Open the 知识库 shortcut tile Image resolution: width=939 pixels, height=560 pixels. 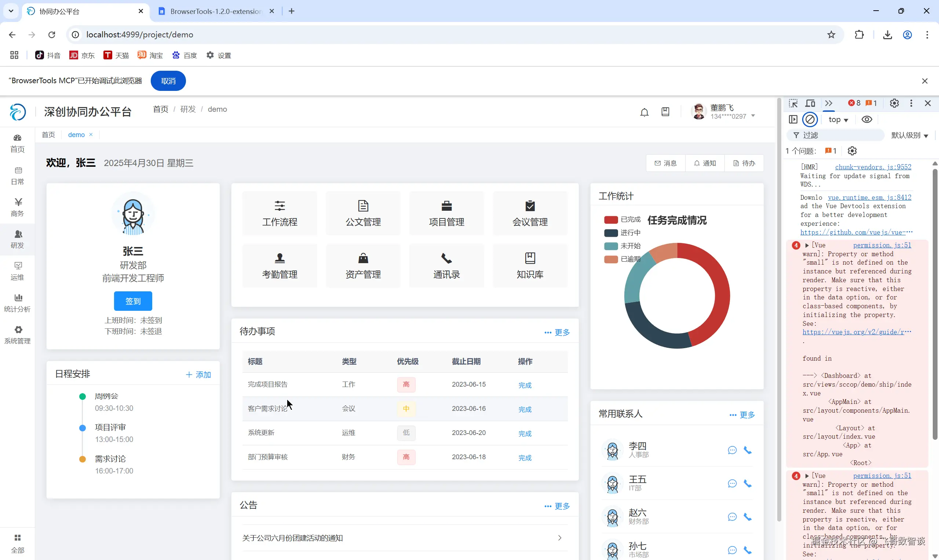[530, 266]
